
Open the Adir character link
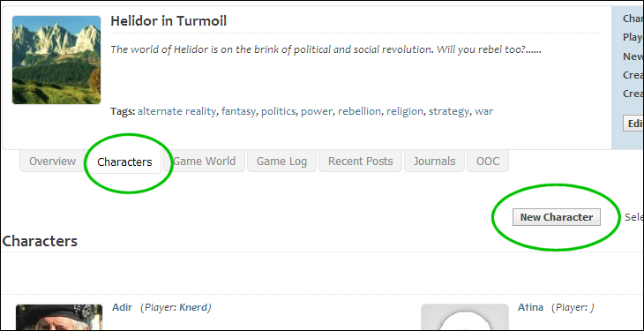click(122, 307)
